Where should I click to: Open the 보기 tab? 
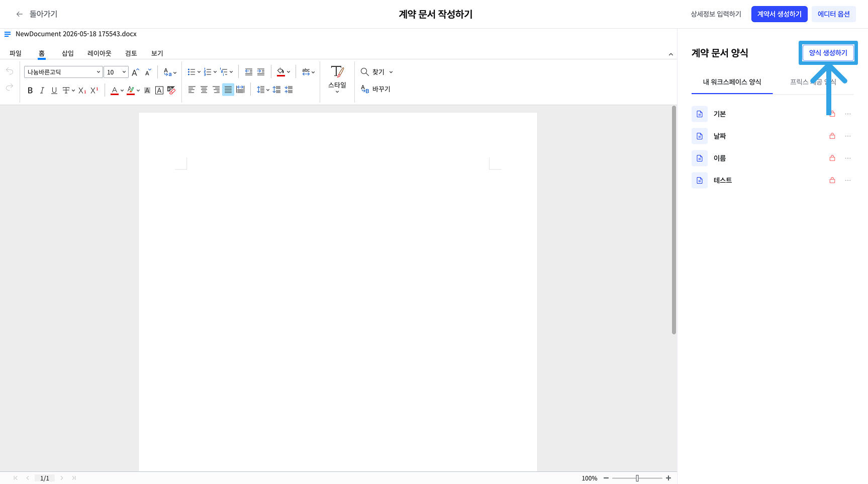157,53
